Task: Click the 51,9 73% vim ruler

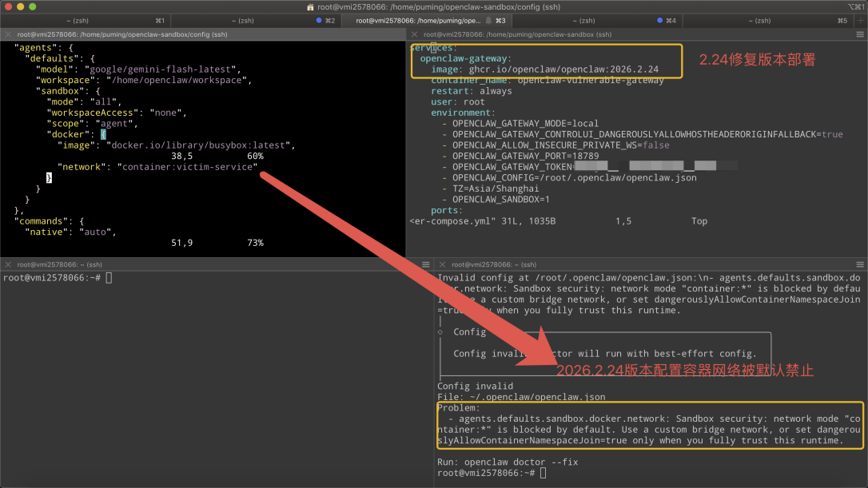Action: [217, 243]
